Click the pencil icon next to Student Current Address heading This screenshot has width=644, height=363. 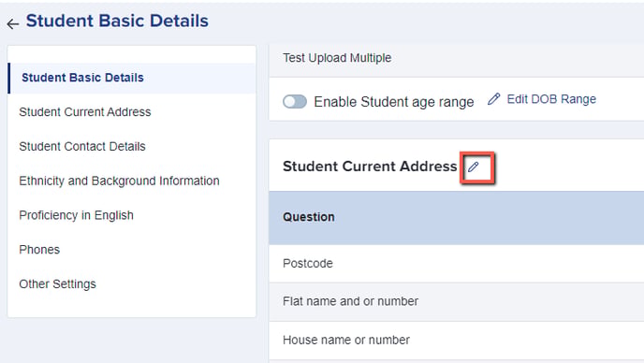point(474,167)
